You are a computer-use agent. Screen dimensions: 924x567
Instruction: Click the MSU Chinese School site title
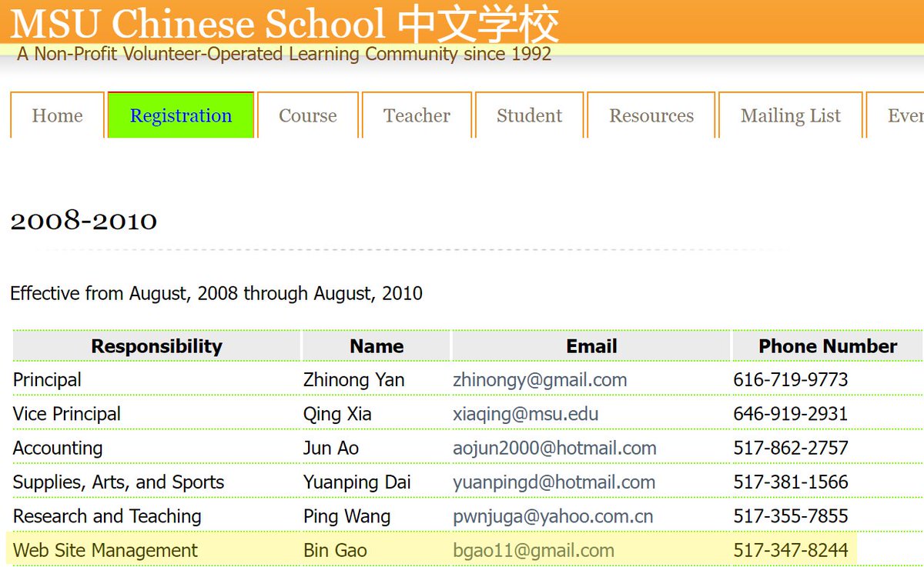284,25
